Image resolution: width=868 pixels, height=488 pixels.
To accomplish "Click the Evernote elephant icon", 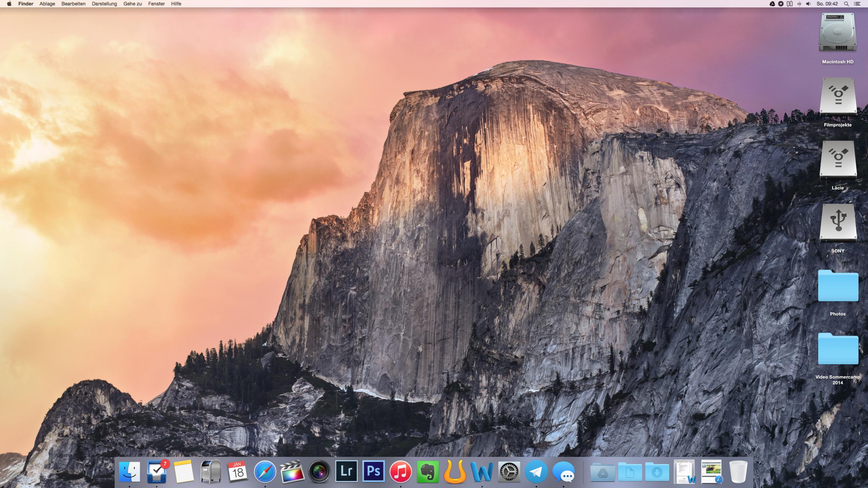I will pos(428,471).
